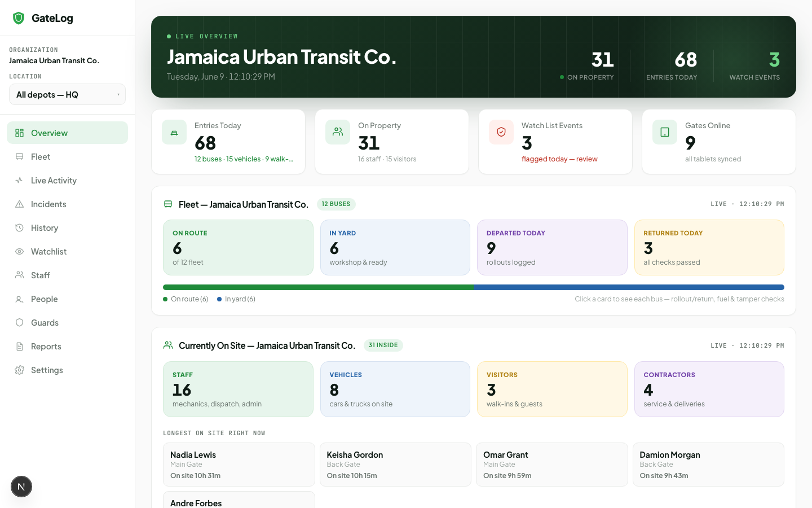This screenshot has width=812, height=508.
Task: Select Omar Grant on-site entry
Action: click(552, 465)
